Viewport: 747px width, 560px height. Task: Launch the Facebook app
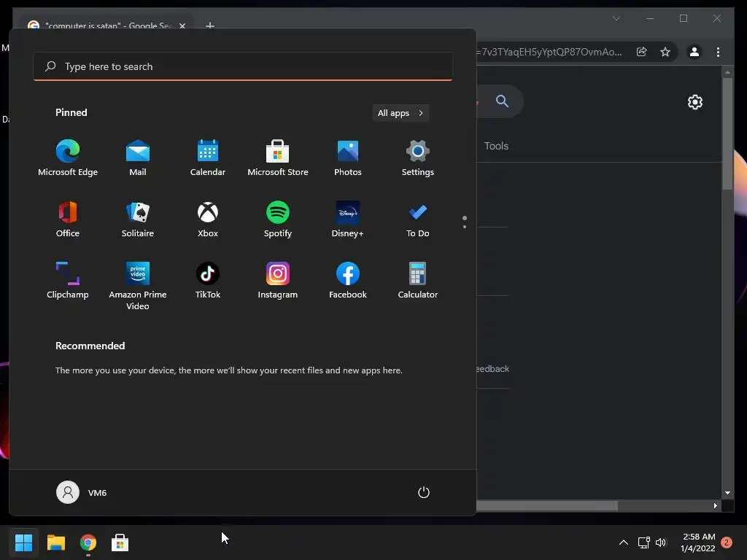tap(348, 280)
